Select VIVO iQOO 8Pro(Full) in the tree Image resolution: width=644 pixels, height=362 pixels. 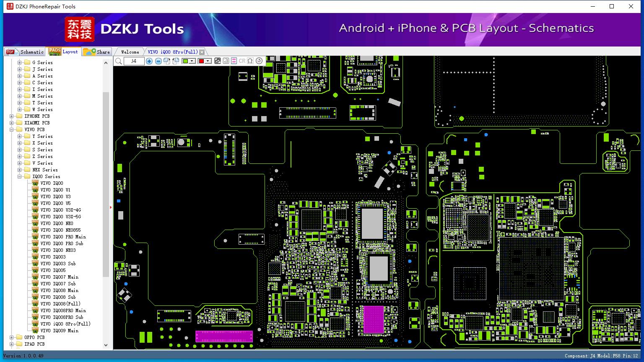click(65, 324)
